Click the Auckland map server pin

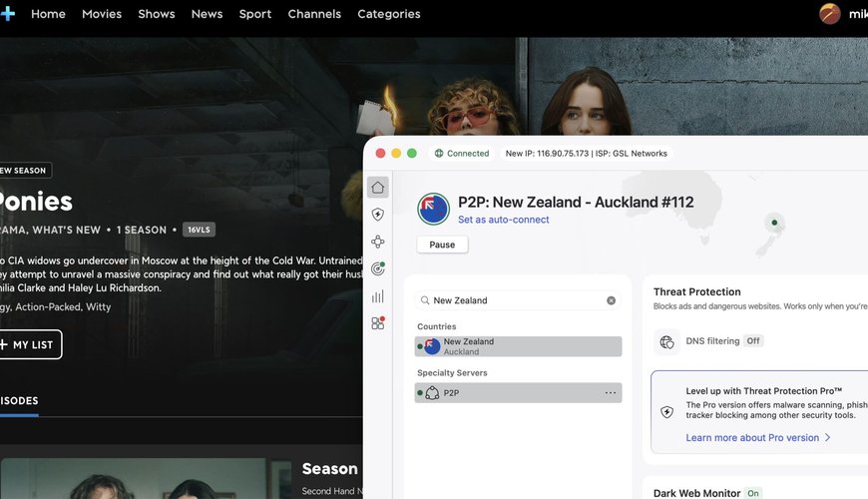[774, 223]
